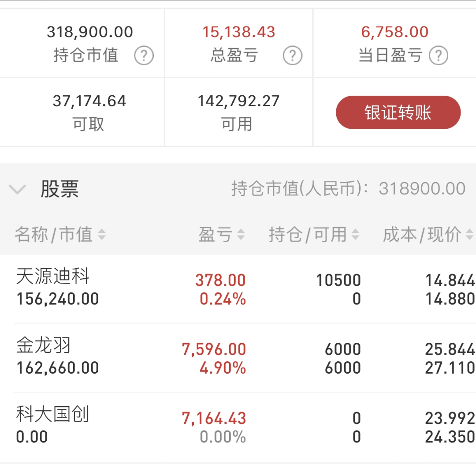The width and height of the screenshot is (476, 464).
Task: Select 天源迪科 market value 156,240.00
Action: (58, 299)
